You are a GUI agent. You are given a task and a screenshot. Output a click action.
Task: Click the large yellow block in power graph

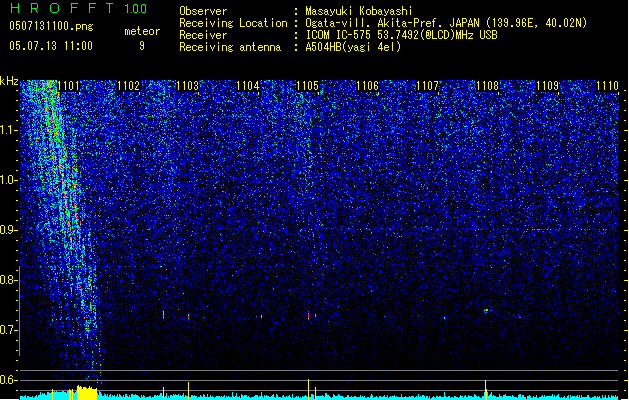(87, 393)
